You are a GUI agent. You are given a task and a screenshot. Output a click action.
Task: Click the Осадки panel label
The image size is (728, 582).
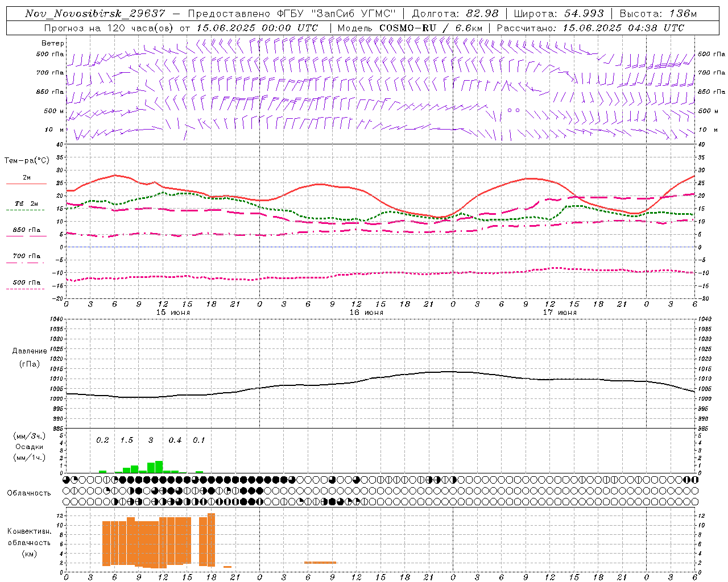[x=29, y=447]
